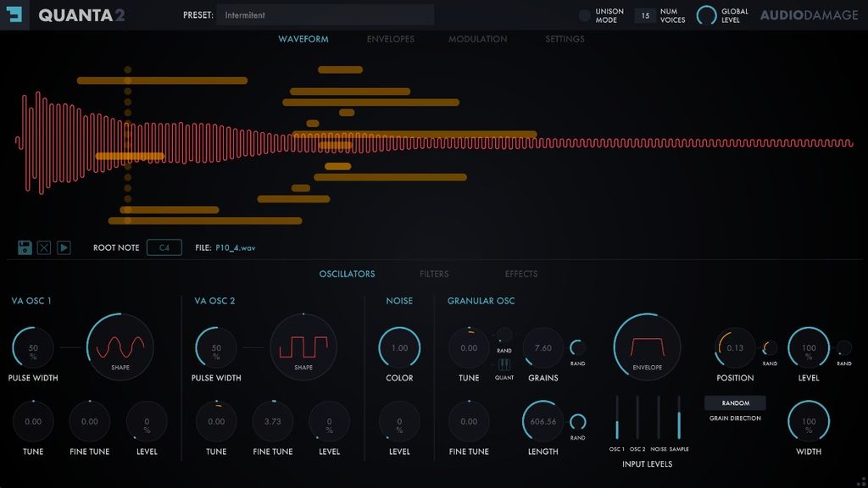Click the VA OSC 1 Shape waveform display
This screenshot has height=488, width=868.
pos(120,347)
